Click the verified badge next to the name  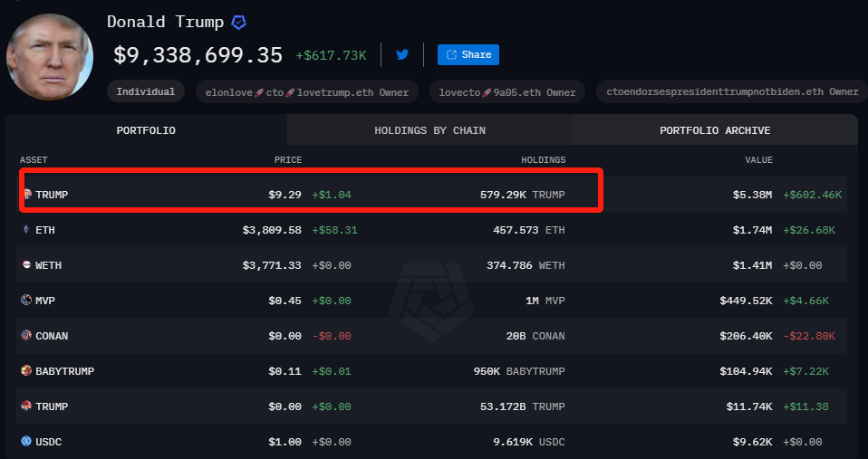point(238,22)
